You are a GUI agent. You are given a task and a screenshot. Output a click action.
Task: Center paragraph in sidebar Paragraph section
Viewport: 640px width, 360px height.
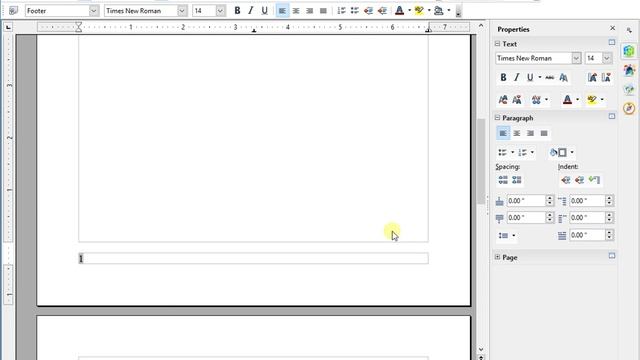tap(517, 133)
